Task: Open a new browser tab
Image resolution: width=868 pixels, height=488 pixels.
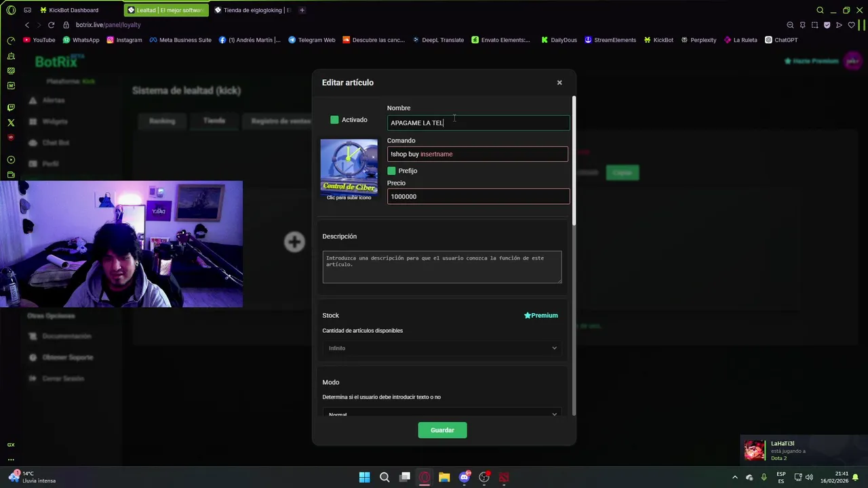Action: (x=302, y=10)
